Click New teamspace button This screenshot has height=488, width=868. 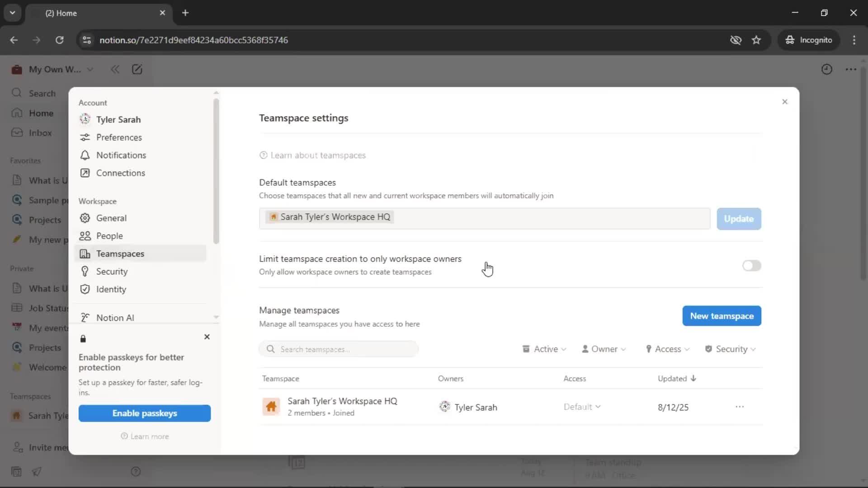[x=722, y=316]
